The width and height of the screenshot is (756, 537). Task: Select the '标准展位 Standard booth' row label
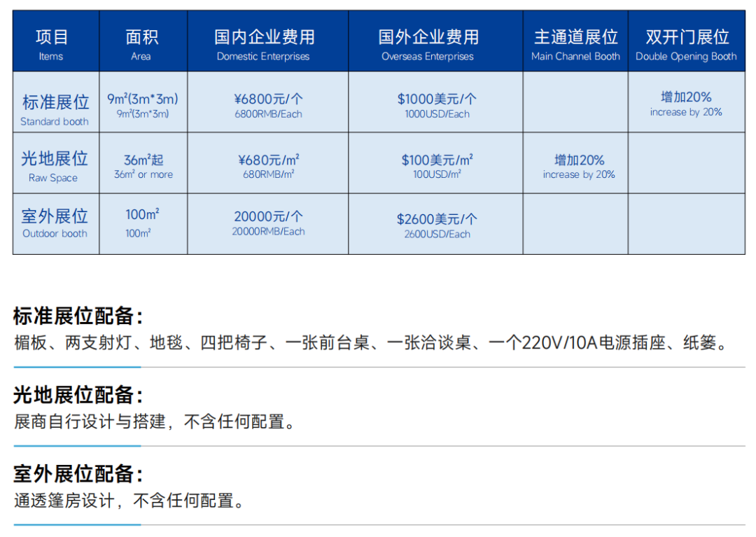56,102
